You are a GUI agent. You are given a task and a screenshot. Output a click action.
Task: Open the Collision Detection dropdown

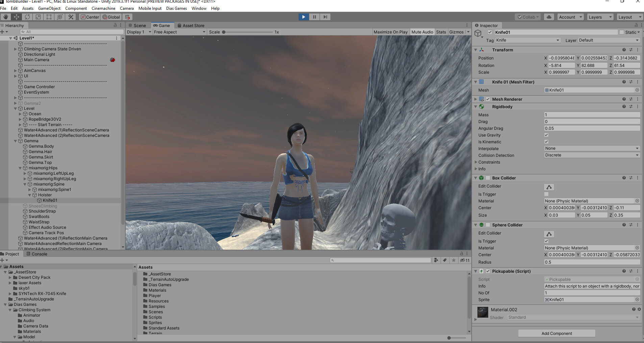click(592, 155)
